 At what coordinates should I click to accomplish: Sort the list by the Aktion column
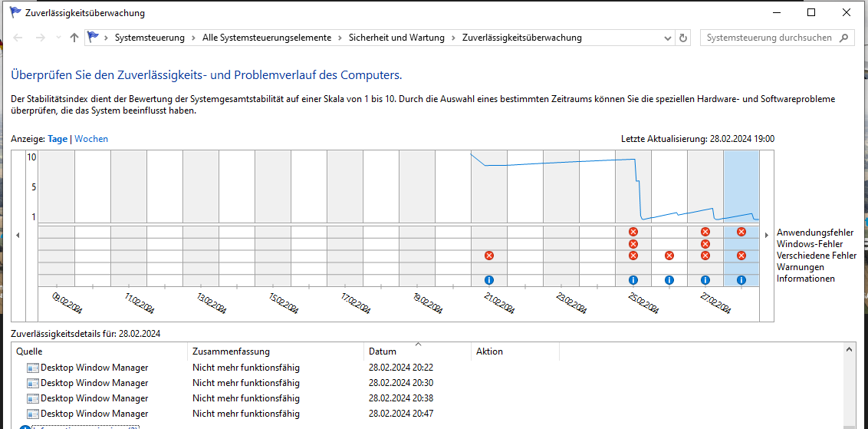[515, 351]
